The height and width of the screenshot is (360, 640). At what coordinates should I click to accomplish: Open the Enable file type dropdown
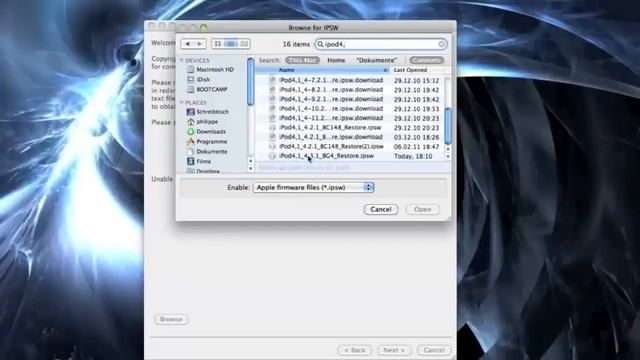pyautogui.click(x=313, y=187)
